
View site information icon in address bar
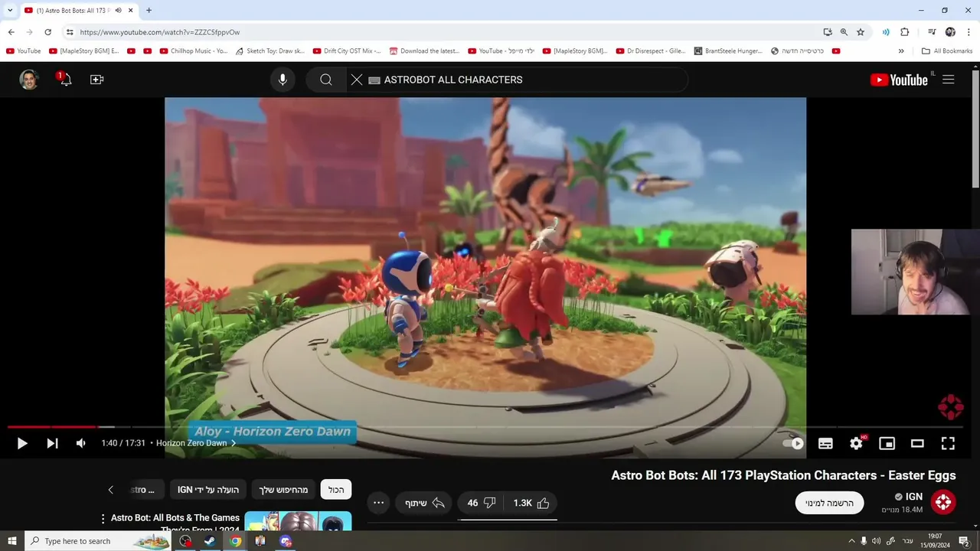click(70, 32)
